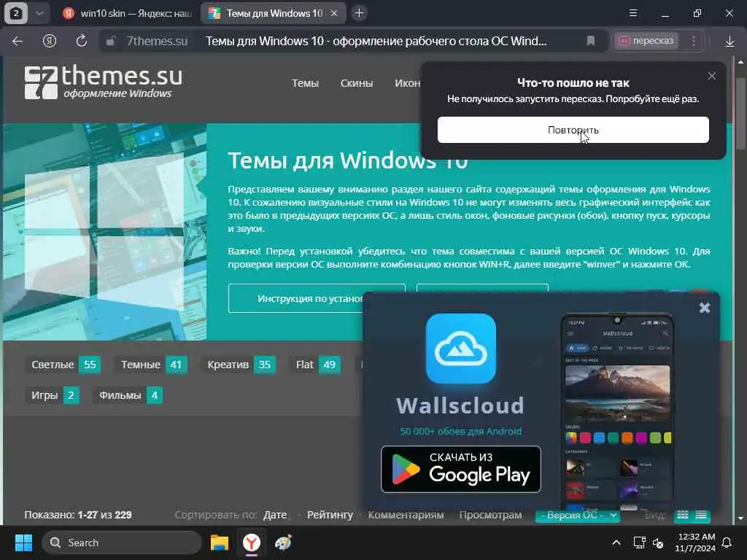Screen dimensions: 747x560
Task: Switch to the win10 skin Yandex tab
Action: [127, 13]
